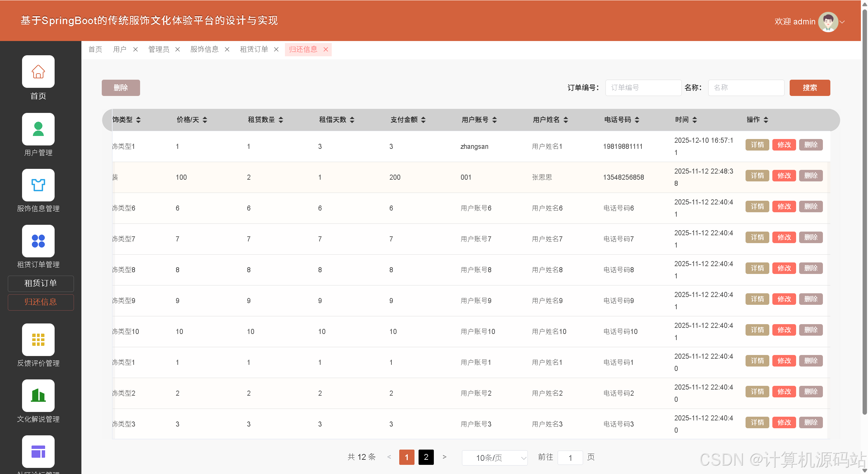Open 反馈评价管理 grid icon
Image resolution: width=868 pixels, height=474 pixels.
38,340
